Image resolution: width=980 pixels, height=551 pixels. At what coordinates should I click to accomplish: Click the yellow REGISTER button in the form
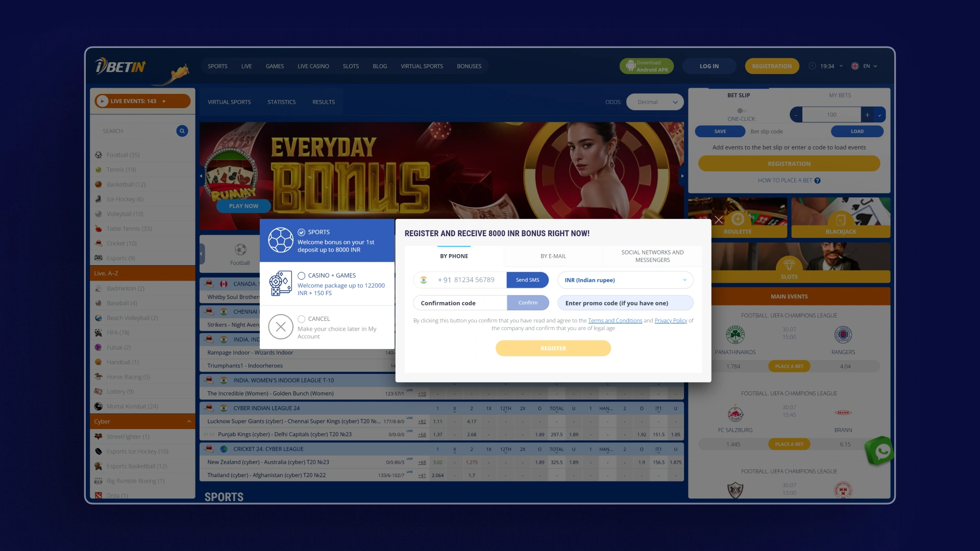click(553, 348)
